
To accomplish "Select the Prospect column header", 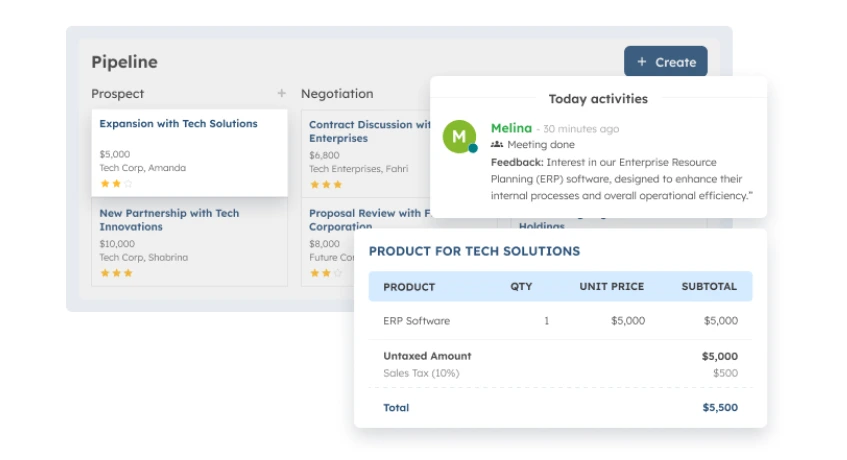I will pos(117,94).
